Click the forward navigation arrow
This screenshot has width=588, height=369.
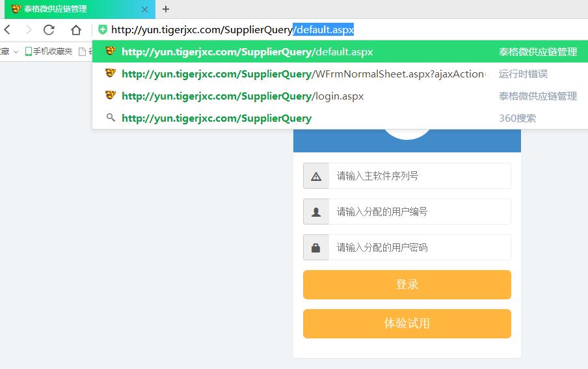[x=28, y=30]
